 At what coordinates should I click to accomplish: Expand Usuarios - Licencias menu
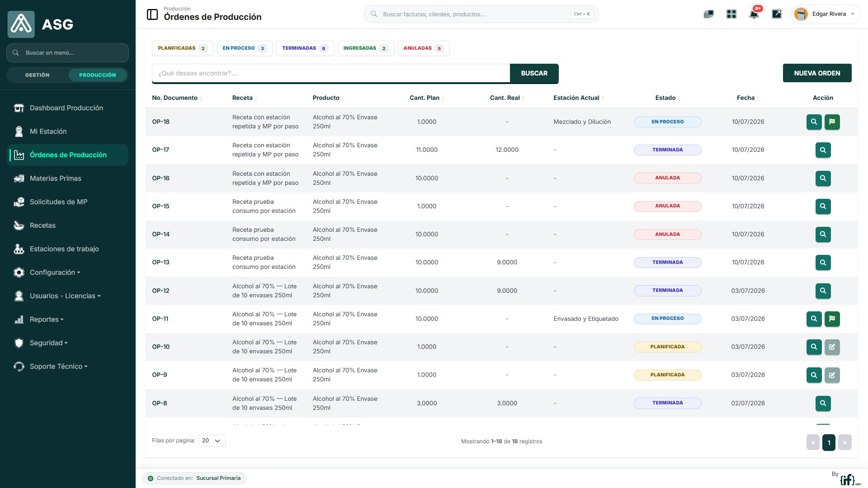coord(68,296)
